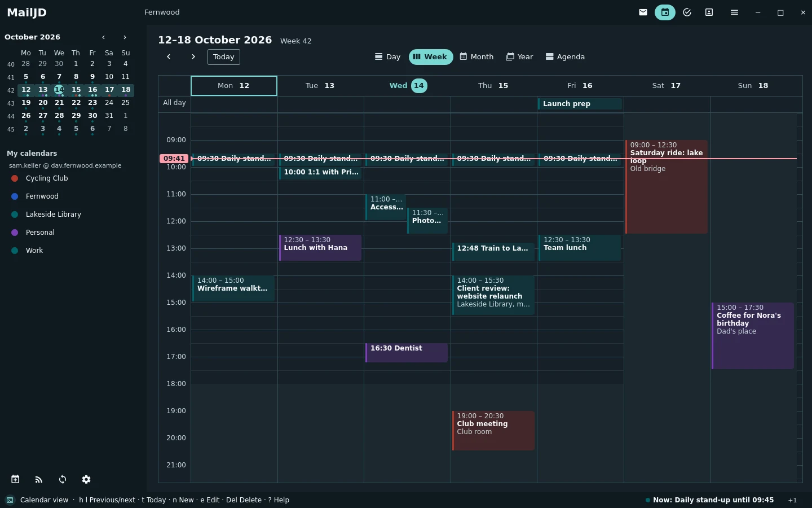Screen dimensions: 812x508
Task: Open the 11:00 Access... event on Wednesday
Action: (386, 207)
